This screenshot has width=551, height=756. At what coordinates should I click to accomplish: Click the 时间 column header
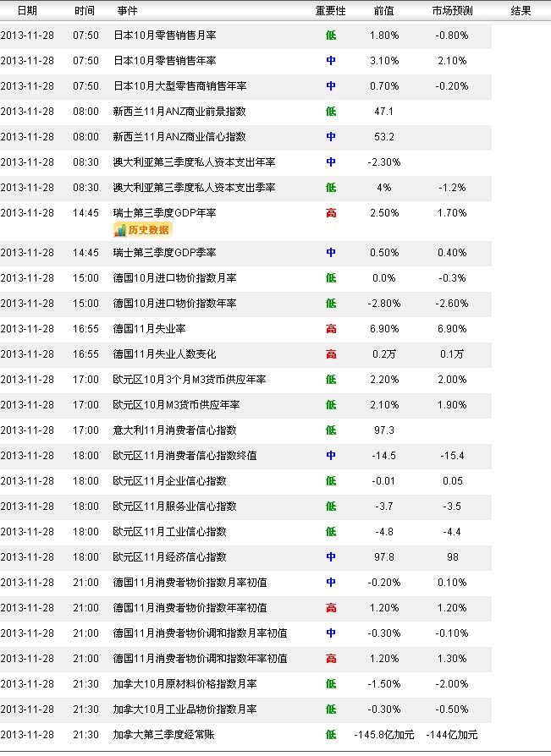(85, 11)
